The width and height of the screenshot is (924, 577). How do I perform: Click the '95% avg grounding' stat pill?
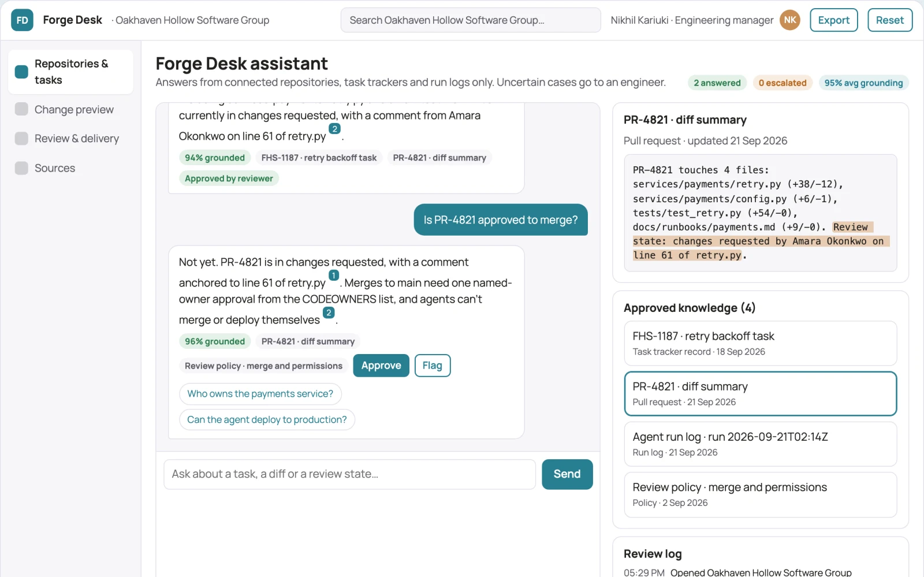(863, 83)
